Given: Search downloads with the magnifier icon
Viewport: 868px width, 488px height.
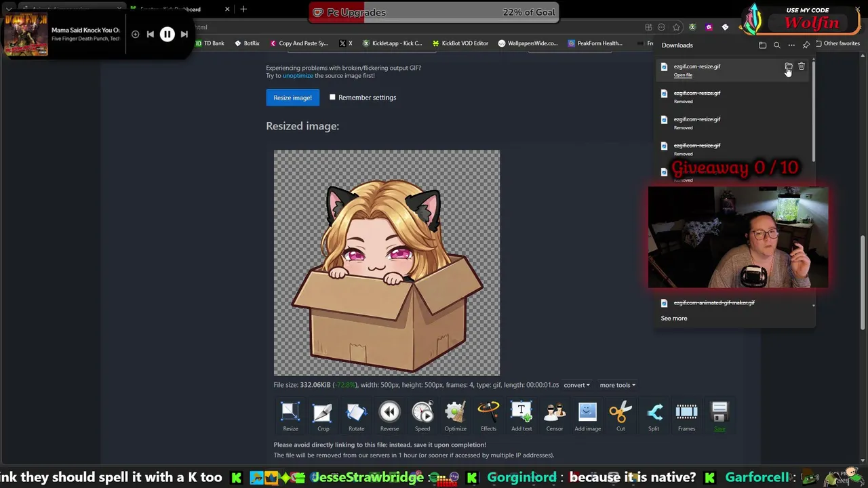Looking at the screenshot, I should point(777,45).
